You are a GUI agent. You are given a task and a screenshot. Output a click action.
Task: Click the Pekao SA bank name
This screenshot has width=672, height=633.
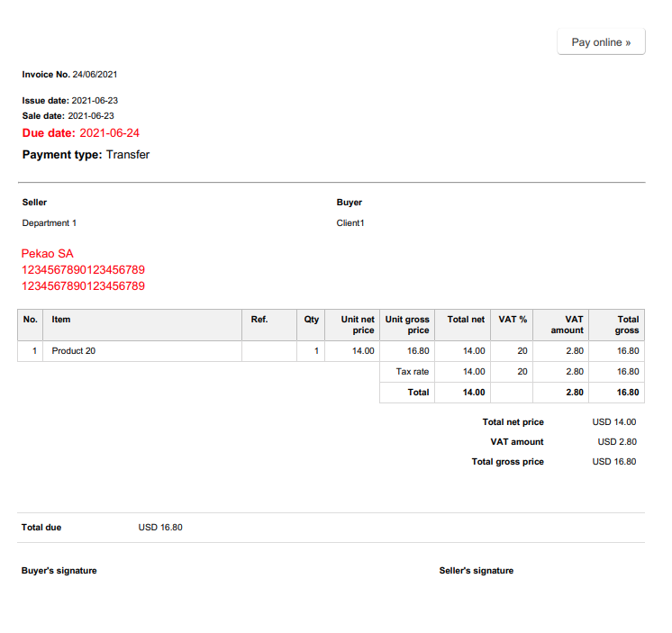(47, 254)
